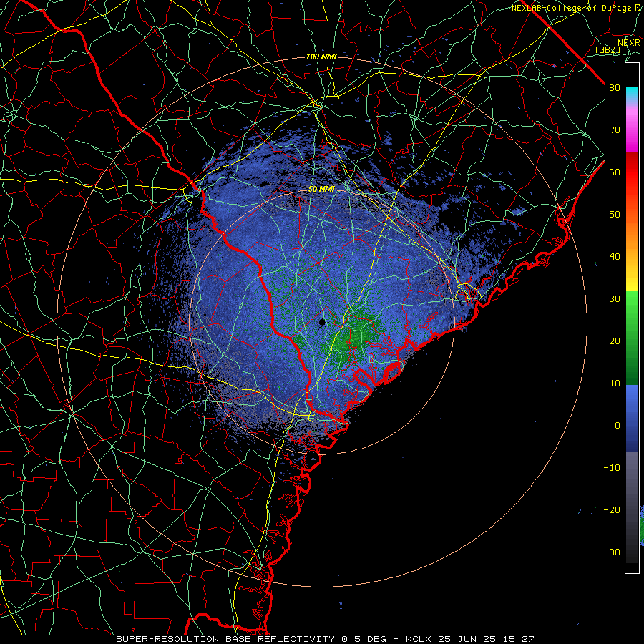Click the 50 NMI range ring label
644x644 pixels.
click(x=321, y=190)
